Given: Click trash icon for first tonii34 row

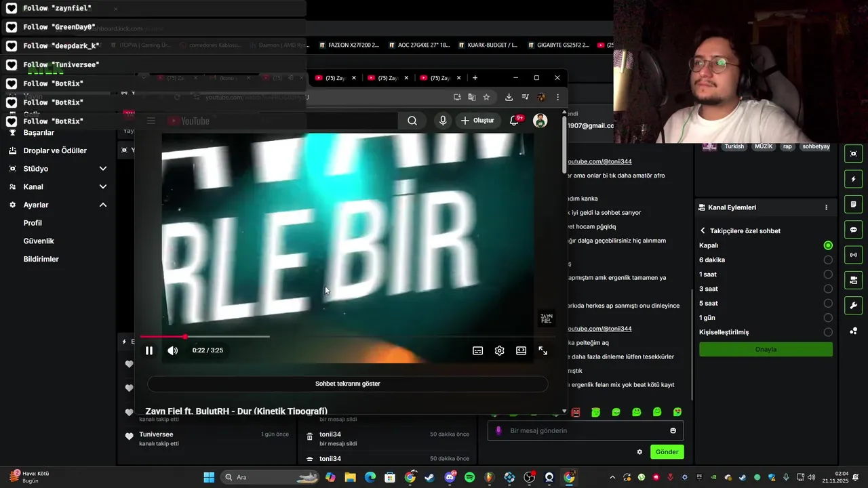Looking at the screenshot, I should (310, 437).
